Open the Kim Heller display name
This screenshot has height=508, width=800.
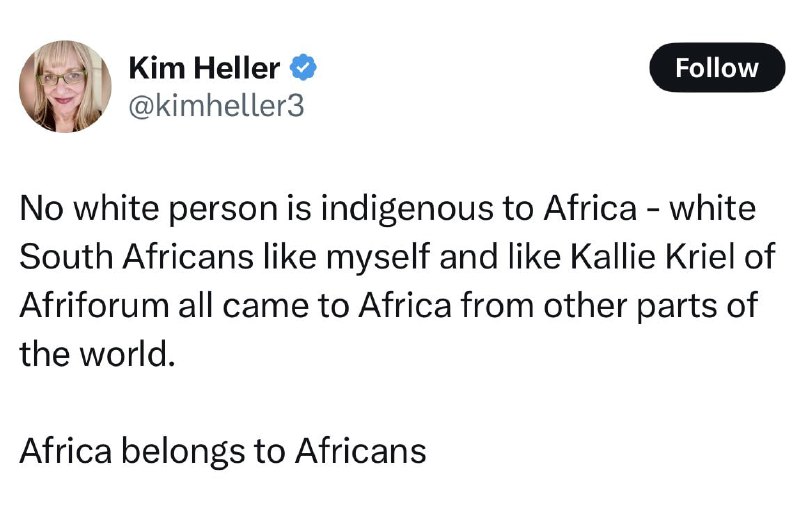point(204,68)
